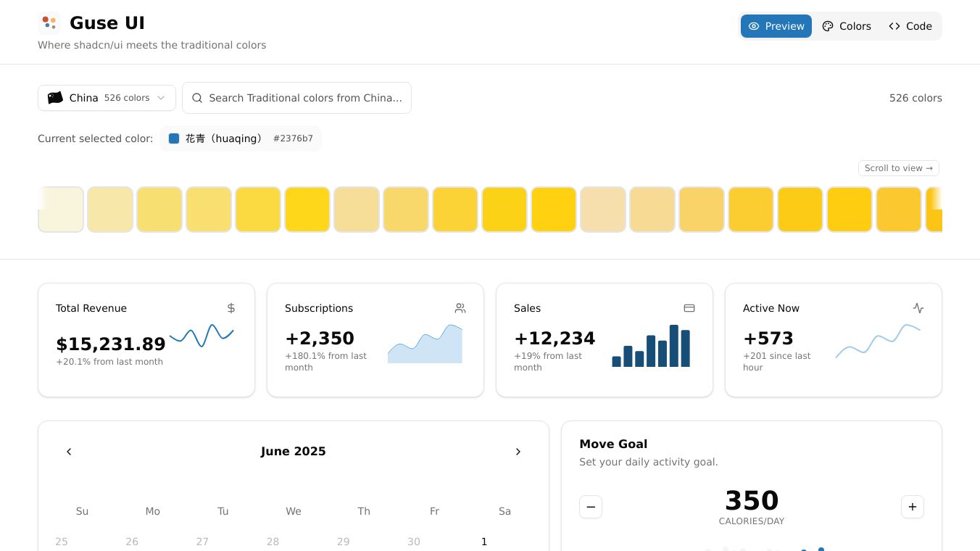The image size is (980, 551).
Task: Open the Code tab
Action: click(910, 26)
